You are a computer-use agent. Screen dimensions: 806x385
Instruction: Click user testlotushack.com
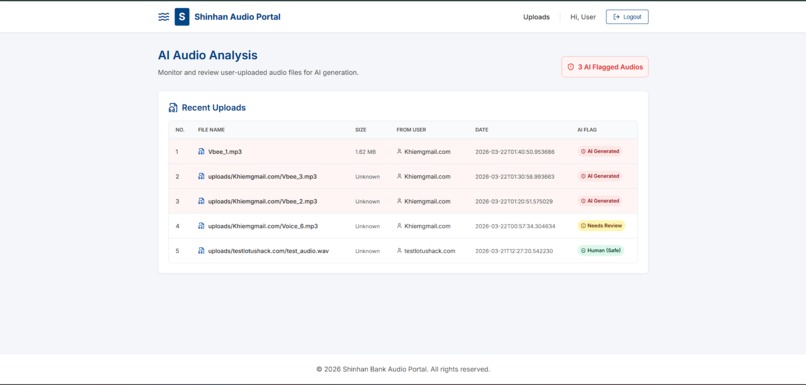click(x=430, y=251)
